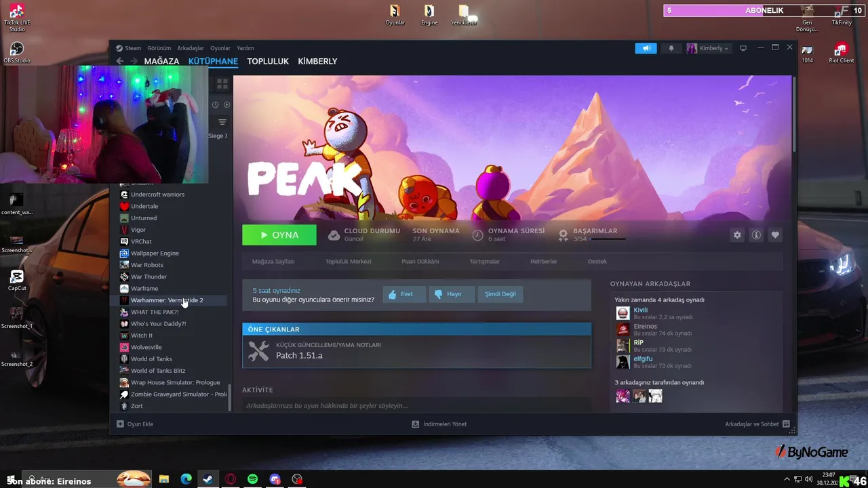Open the Tartışmalar tab
This screenshot has width=868, height=488.
pyautogui.click(x=485, y=262)
